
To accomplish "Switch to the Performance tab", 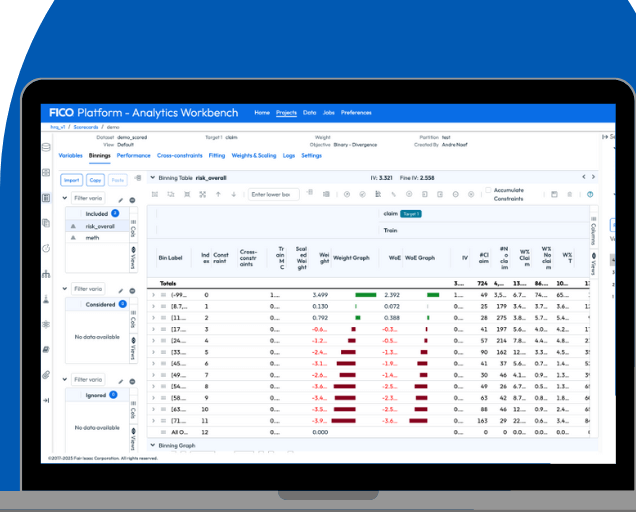I will click(133, 155).
